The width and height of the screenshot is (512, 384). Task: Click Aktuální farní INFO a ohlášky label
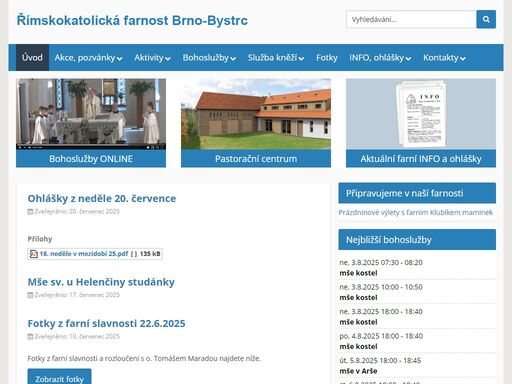tap(421, 159)
